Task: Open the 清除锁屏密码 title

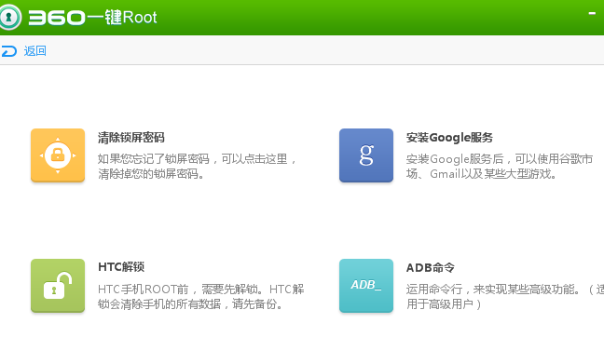Action: click(131, 138)
